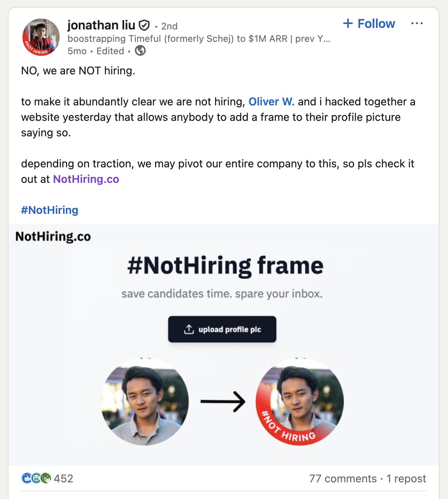Open jonathan liu's name link
This screenshot has height=499, width=448.
coord(101,25)
